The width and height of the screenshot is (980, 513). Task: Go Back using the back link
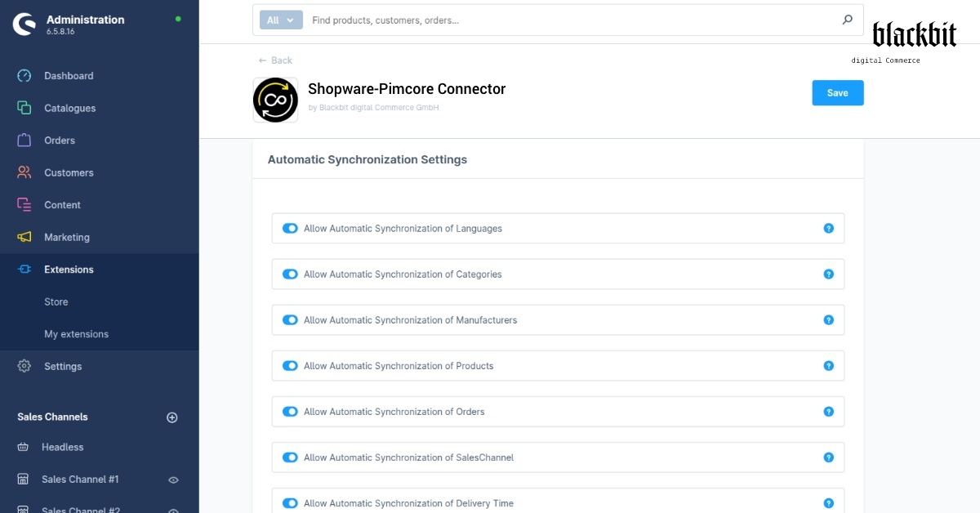[x=275, y=60]
